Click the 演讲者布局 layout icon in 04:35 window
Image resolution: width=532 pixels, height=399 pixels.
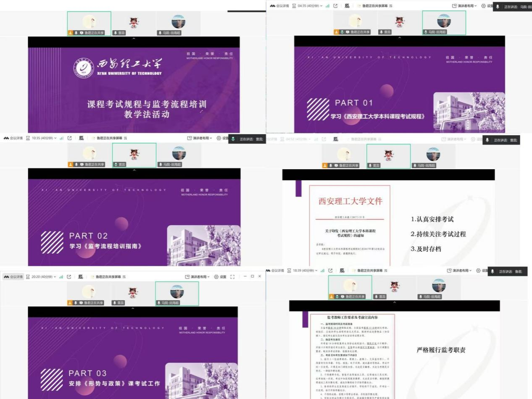(x=454, y=6)
